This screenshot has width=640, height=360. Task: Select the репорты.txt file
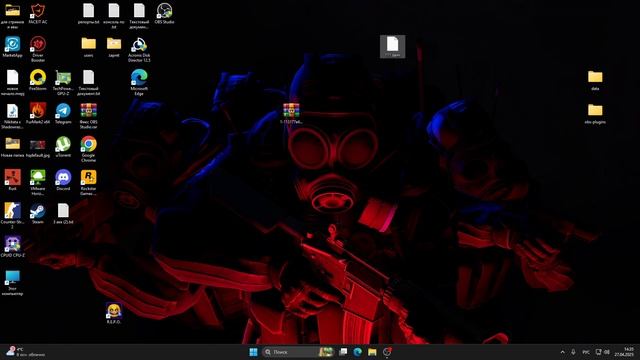88,13
